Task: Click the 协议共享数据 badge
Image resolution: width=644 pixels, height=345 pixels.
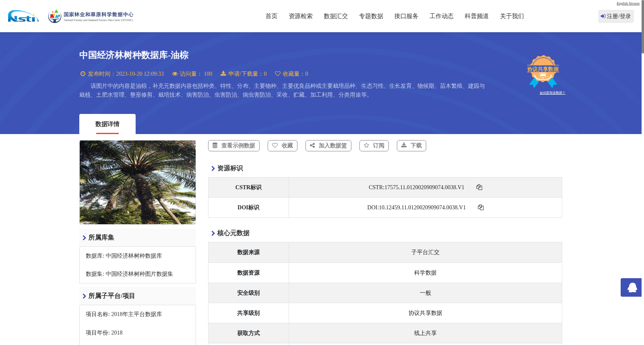Action: coord(543,71)
